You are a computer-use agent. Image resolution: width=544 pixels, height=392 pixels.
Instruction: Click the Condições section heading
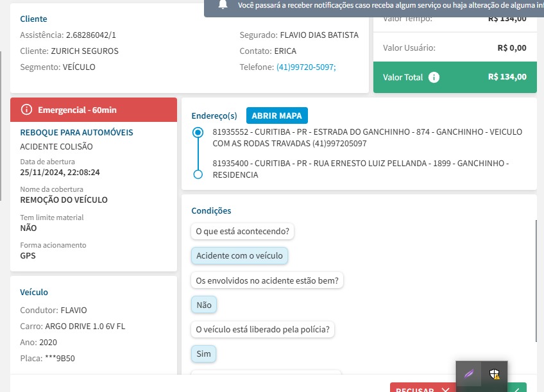tap(211, 211)
